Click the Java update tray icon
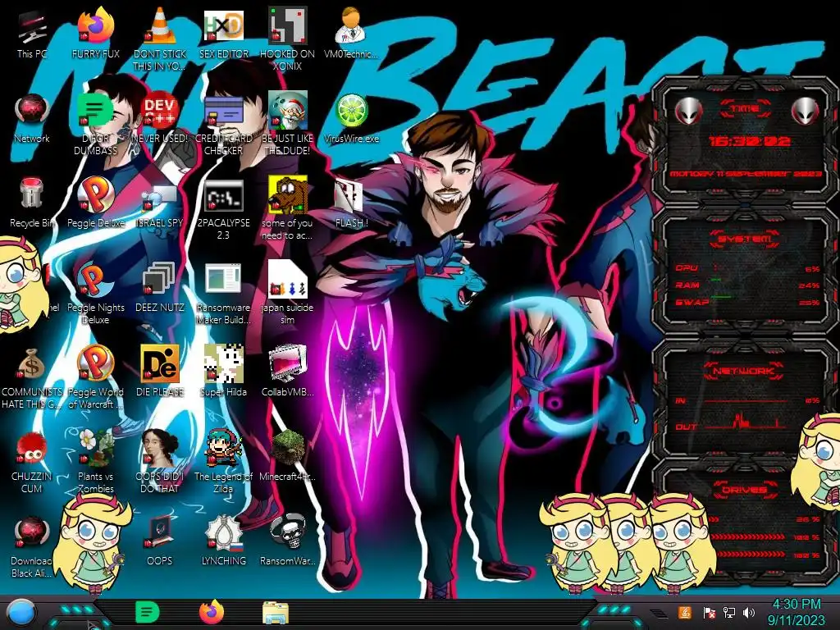Viewport: 840px width, 630px height. point(684,612)
